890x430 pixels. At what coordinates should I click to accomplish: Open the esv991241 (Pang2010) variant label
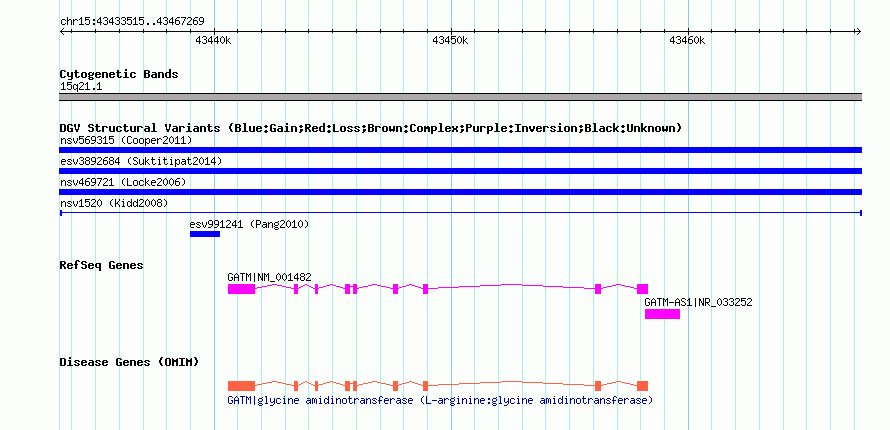249,224
